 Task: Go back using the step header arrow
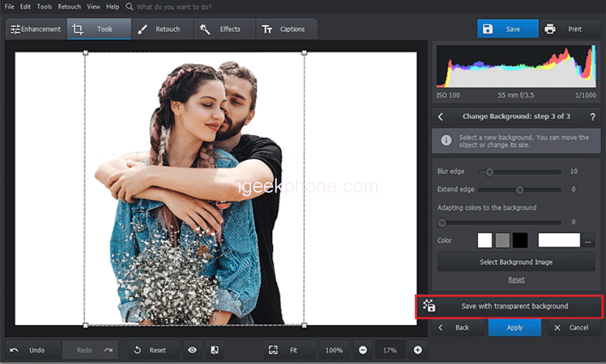click(440, 117)
